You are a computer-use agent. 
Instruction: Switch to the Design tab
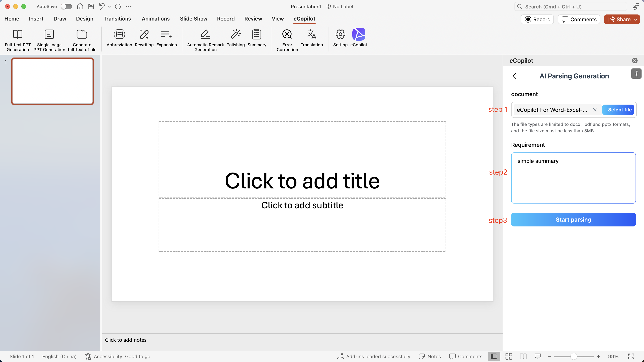[85, 19]
